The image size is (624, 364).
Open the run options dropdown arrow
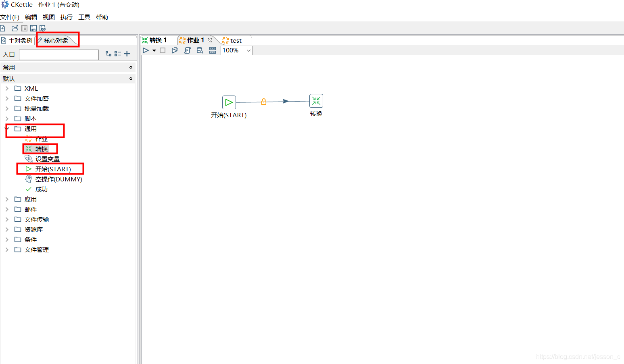(x=154, y=51)
